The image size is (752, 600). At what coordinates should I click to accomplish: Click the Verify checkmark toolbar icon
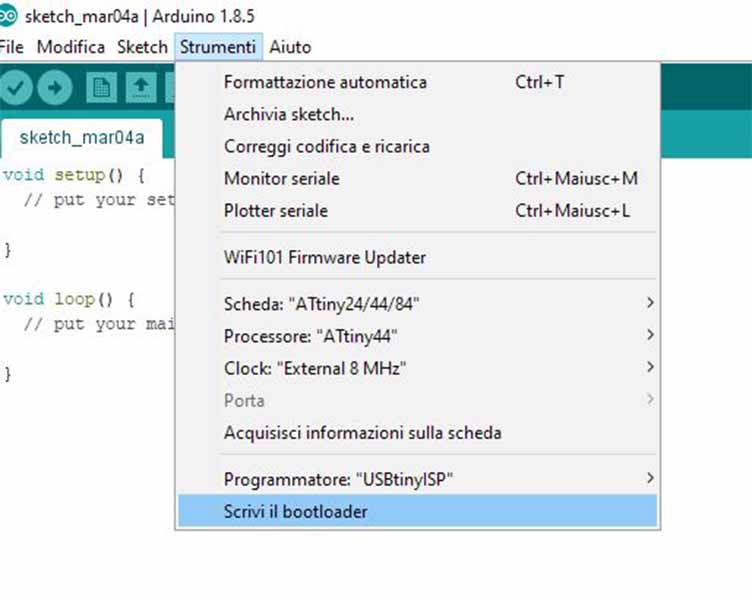16,87
